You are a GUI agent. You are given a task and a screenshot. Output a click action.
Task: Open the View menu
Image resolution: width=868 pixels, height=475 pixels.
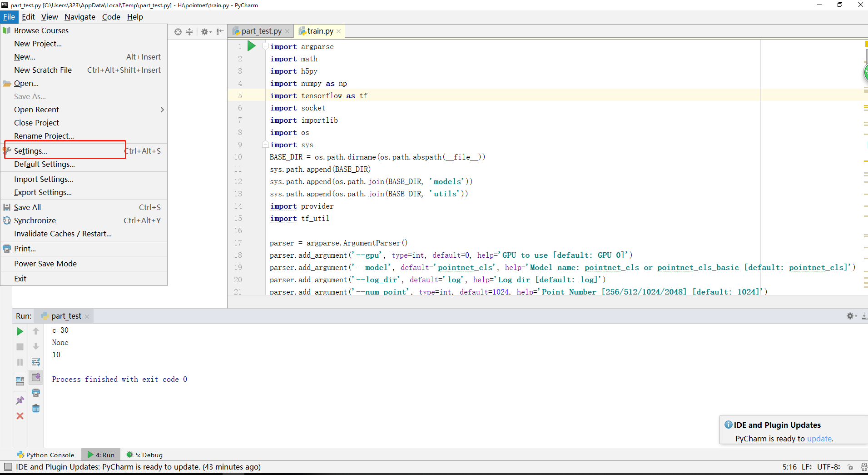click(50, 17)
